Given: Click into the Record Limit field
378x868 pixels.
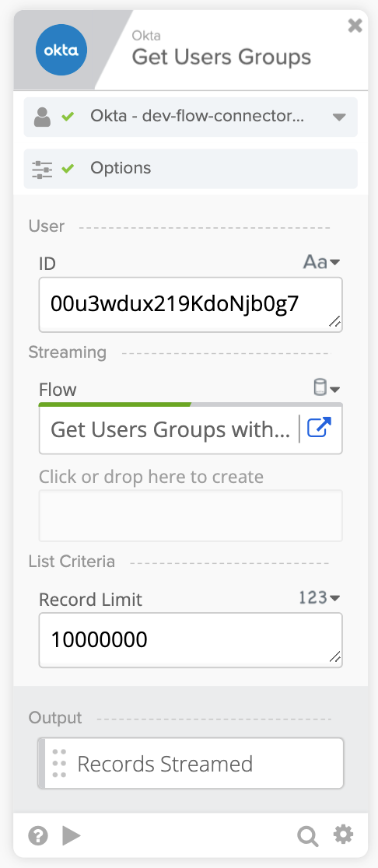Looking at the screenshot, I should pyautogui.click(x=191, y=640).
